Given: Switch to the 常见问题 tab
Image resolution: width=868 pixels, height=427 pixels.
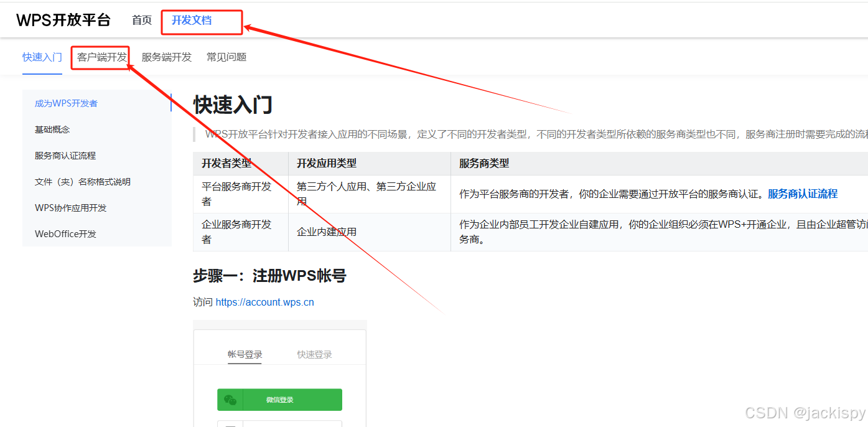Looking at the screenshot, I should [226, 57].
